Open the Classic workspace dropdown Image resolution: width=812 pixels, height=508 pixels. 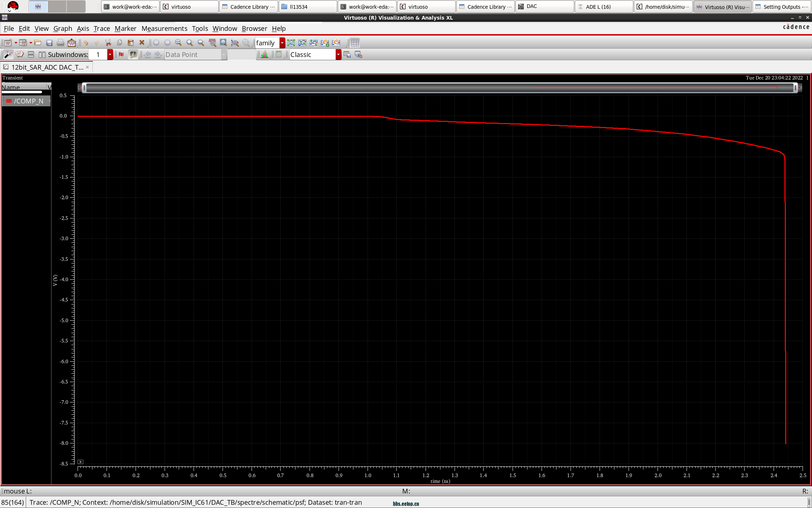[x=338, y=54]
